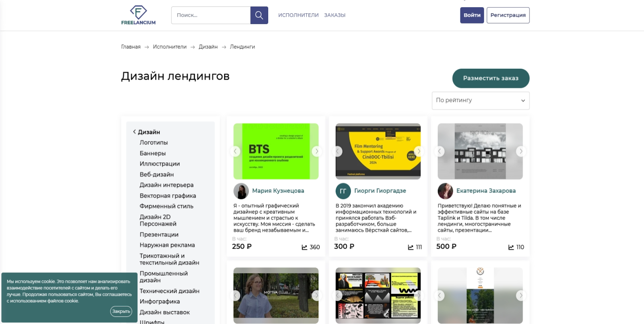Collapse the Дизайн category with back chevron
The height and width of the screenshot is (324, 644).
134,132
